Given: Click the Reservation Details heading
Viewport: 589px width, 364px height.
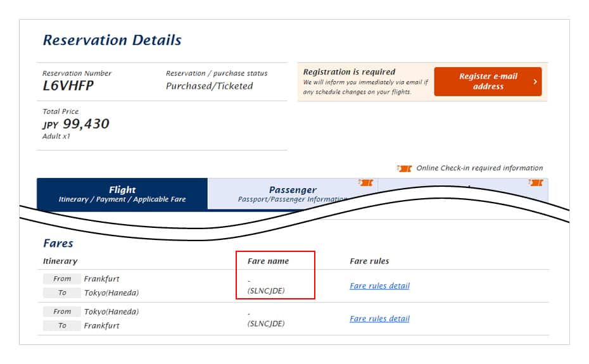Looking at the screenshot, I should (x=112, y=41).
